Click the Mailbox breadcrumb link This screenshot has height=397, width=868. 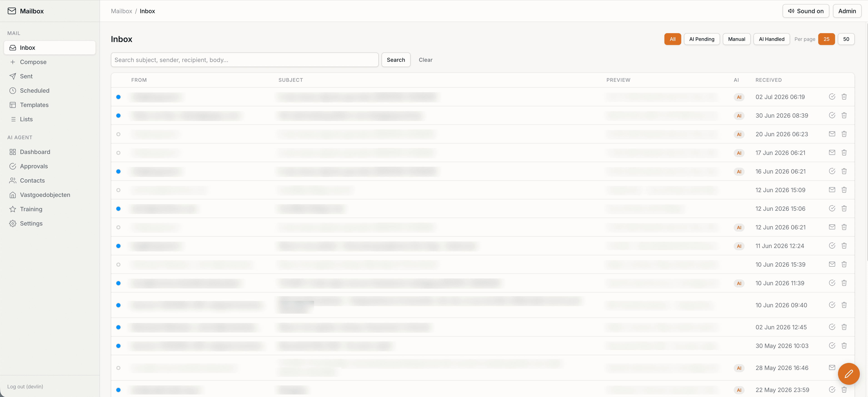[x=121, y=11]
